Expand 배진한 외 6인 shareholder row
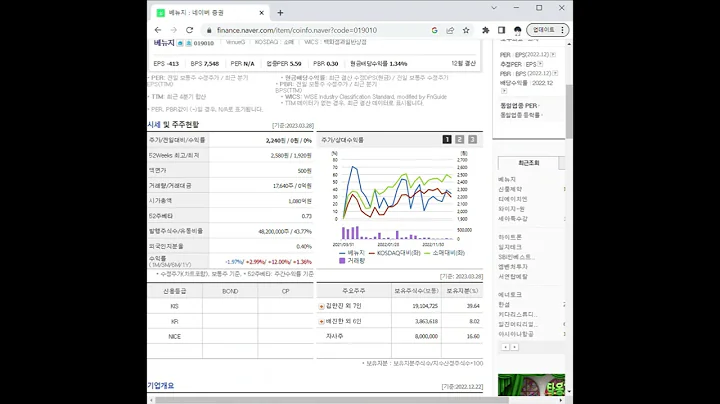 point(321,321)
